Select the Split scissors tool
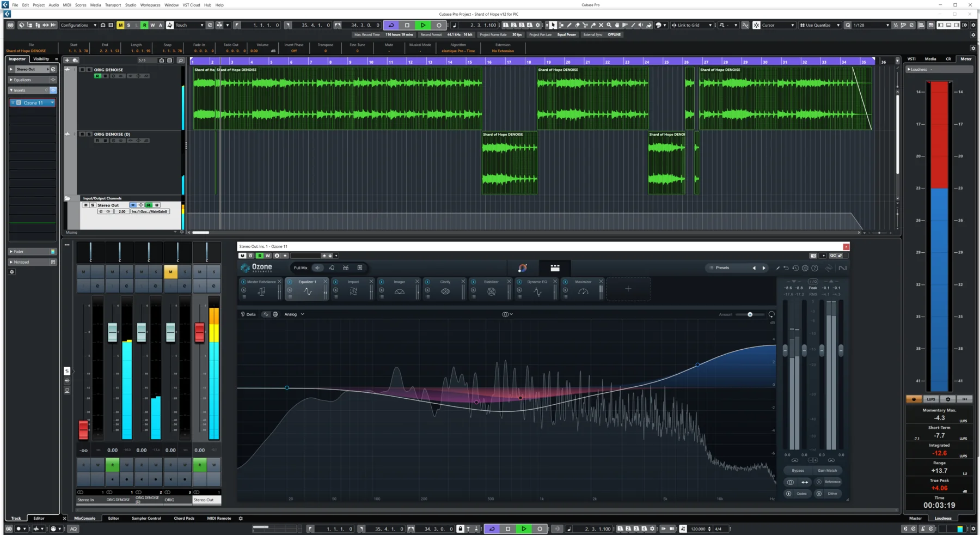Screen dimensions: 980x535 585,25
